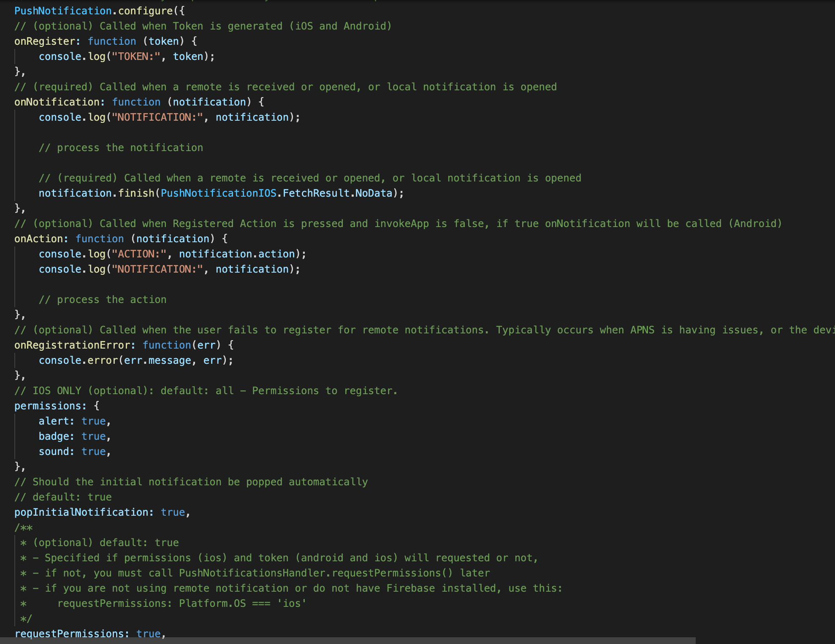
Task: Click the (token) parameter of onRegister
Action: tap(164, 41)
